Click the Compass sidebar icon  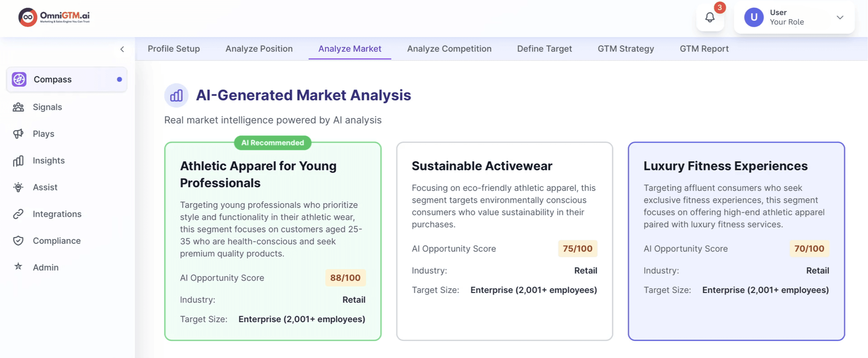click(x=19, y=80)
